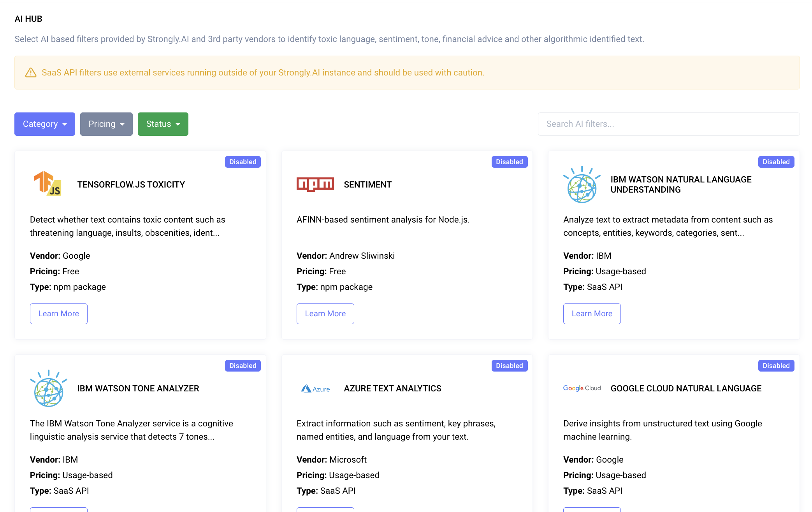Click Learn More on IBM Watson Natural Language card

coord(592,314)
